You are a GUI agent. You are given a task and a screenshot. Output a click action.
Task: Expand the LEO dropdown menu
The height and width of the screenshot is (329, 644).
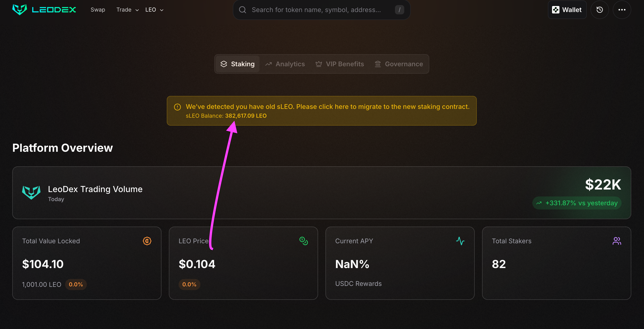click(x=154, y=10)
